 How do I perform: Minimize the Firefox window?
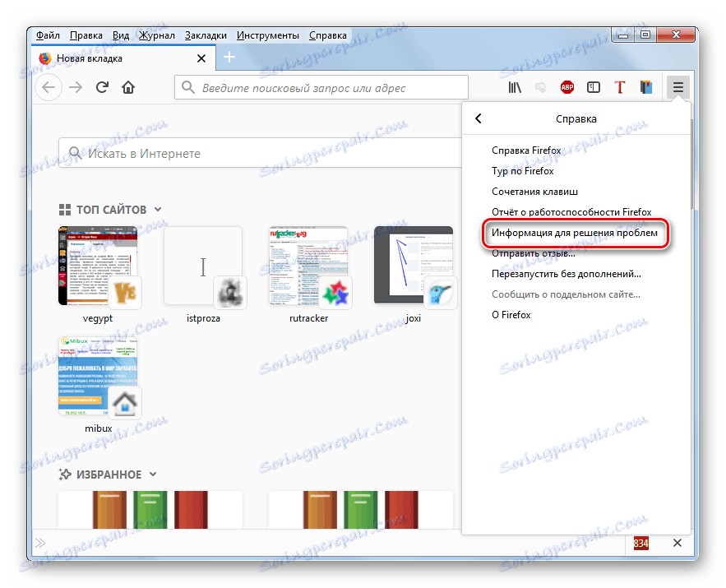(623, 35)
